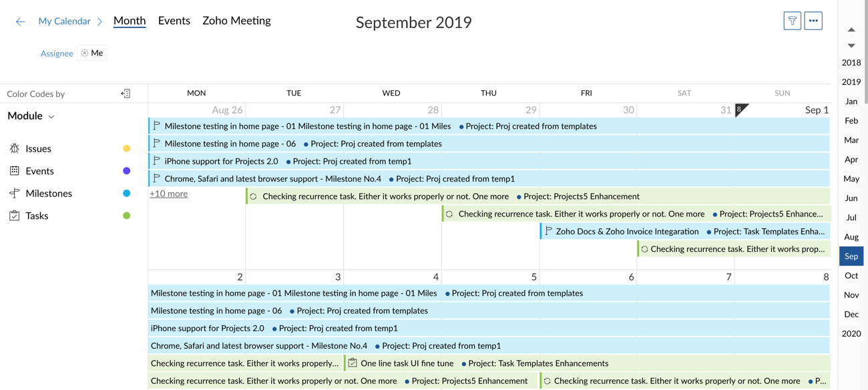Click the Tasks clipboard icon
Viewport: 868px width, 390px height.
click(14, 216)
